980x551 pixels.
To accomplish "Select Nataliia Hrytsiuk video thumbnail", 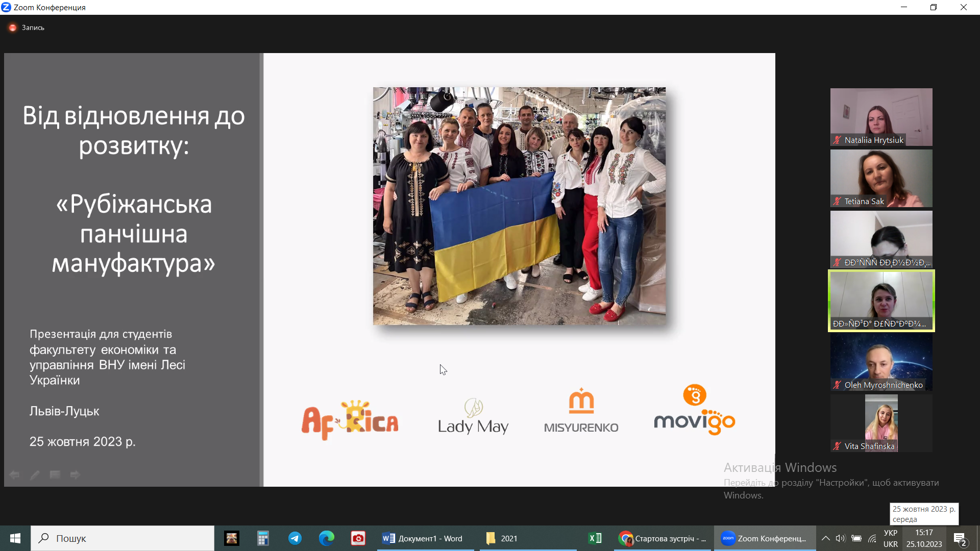I will [x=881, y=117].
